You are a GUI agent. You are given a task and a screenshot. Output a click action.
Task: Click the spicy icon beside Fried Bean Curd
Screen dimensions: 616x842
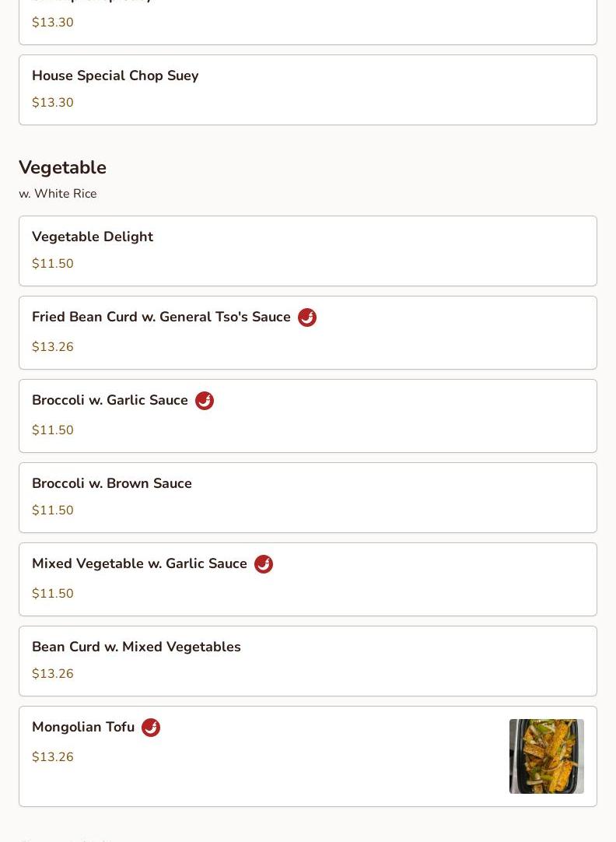click(x=307, y=318)
